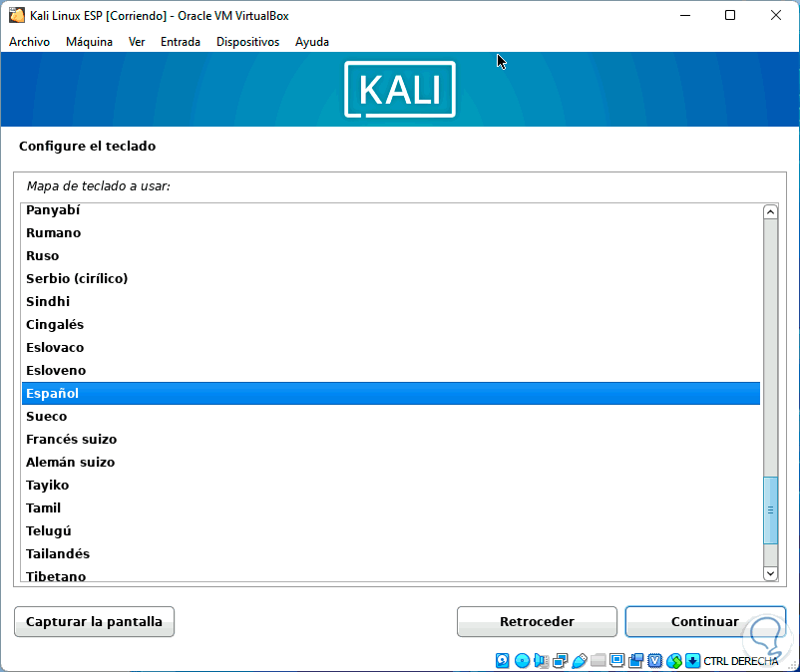This screenshot has height=672, width=800.
Task: Click the USB devices status icon
Action: tap(580, 661)
